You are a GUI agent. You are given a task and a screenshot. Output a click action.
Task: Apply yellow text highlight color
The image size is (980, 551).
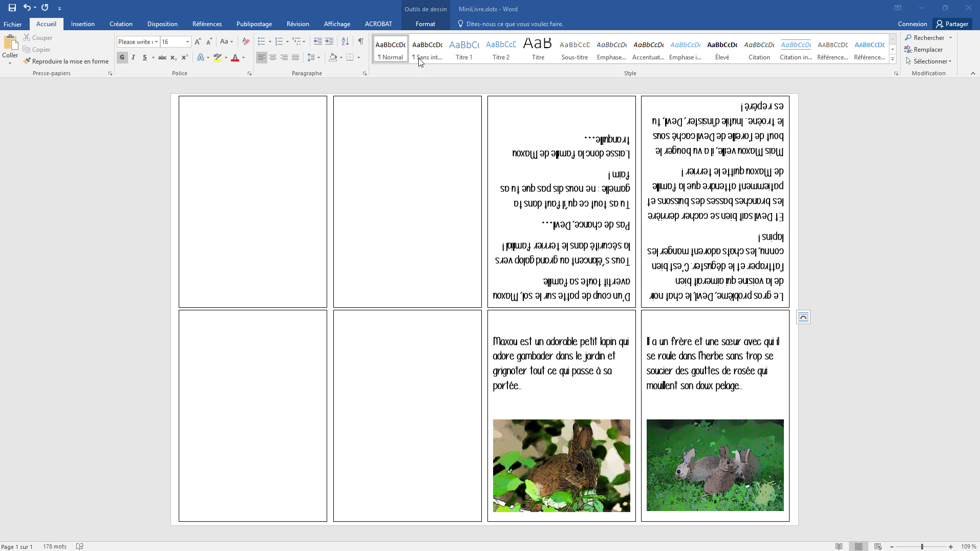pyautogui.click(x=218, y=57)
